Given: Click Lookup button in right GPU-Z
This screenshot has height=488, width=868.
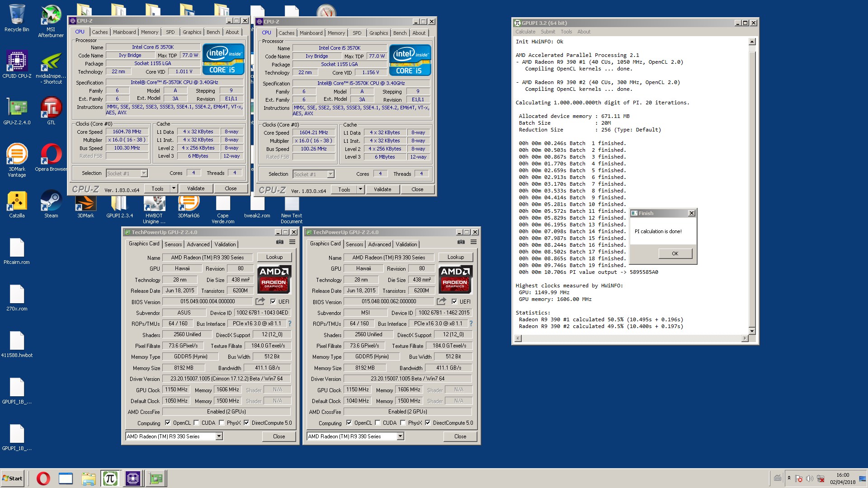Looking at the screenshot, I should (x=456, y=257).
